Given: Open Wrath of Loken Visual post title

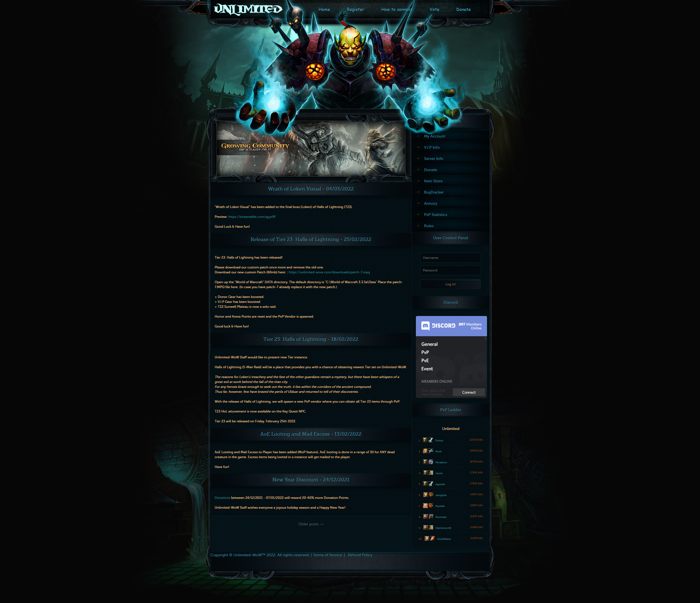Looking at the screenshot, I should pos(311,189).
